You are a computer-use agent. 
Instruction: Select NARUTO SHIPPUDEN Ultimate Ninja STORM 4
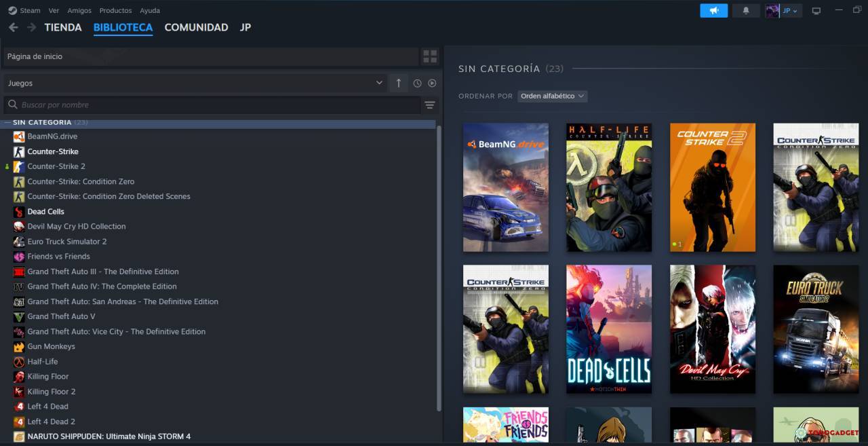[x=108, y=436]
